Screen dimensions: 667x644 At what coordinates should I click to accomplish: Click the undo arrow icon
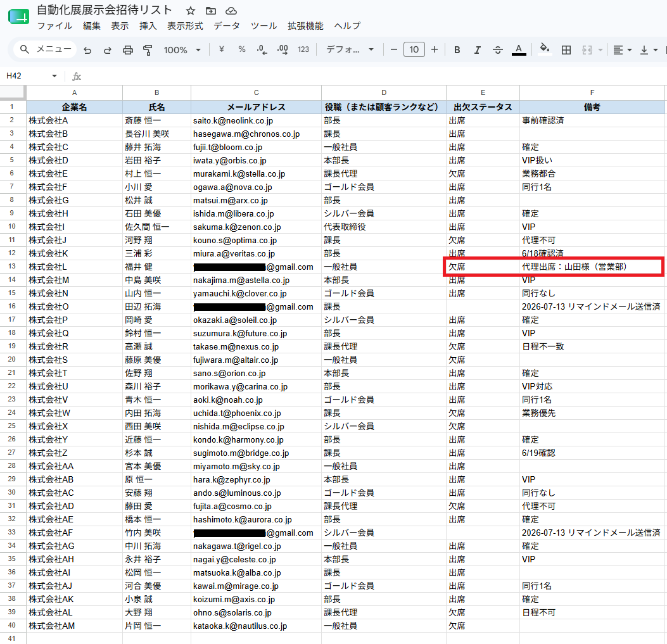click(87, 50)
